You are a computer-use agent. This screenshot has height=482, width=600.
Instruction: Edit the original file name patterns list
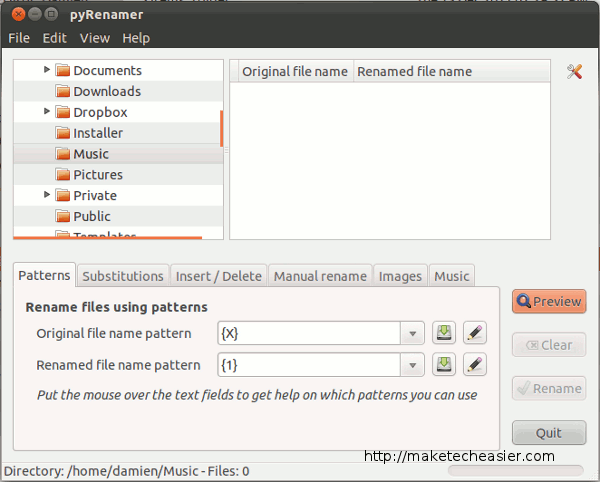click(475, 333)
